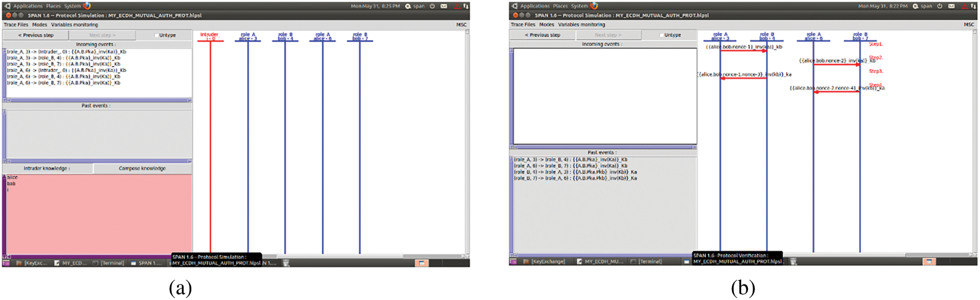The image size is (980, 300).
Task: Open the mail envelope icon in panel (b)
Action: (x=951, y=6)
